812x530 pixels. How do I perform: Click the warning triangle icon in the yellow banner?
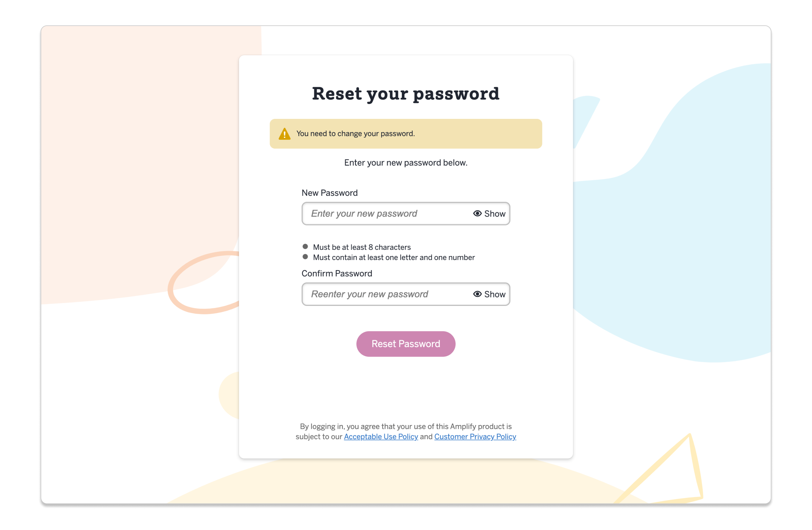pos(284,134)
